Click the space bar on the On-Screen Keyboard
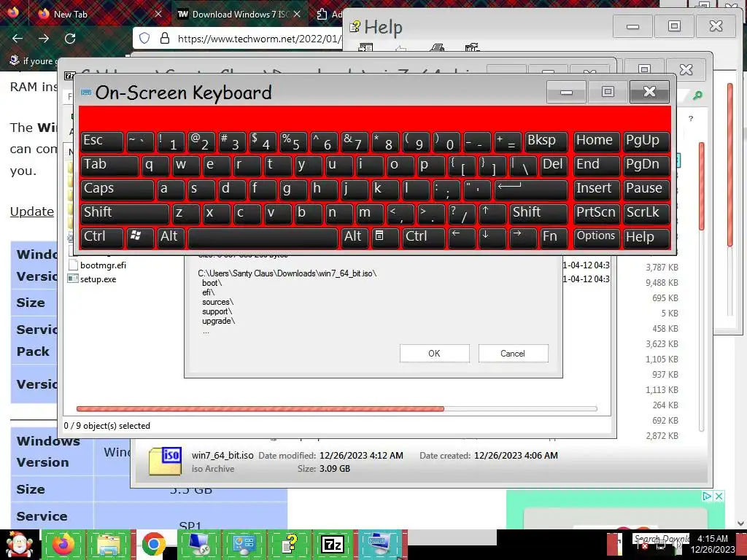The width and height of the screenshot is (747, 560). pyautogui.click(x=263, y=238)
